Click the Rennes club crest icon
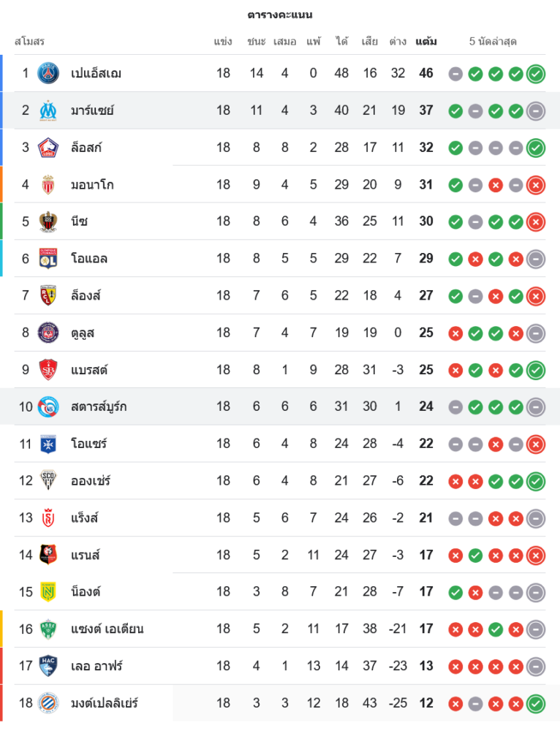The height and width of the screenshot is (731, 560). click(x=48, y=555)
